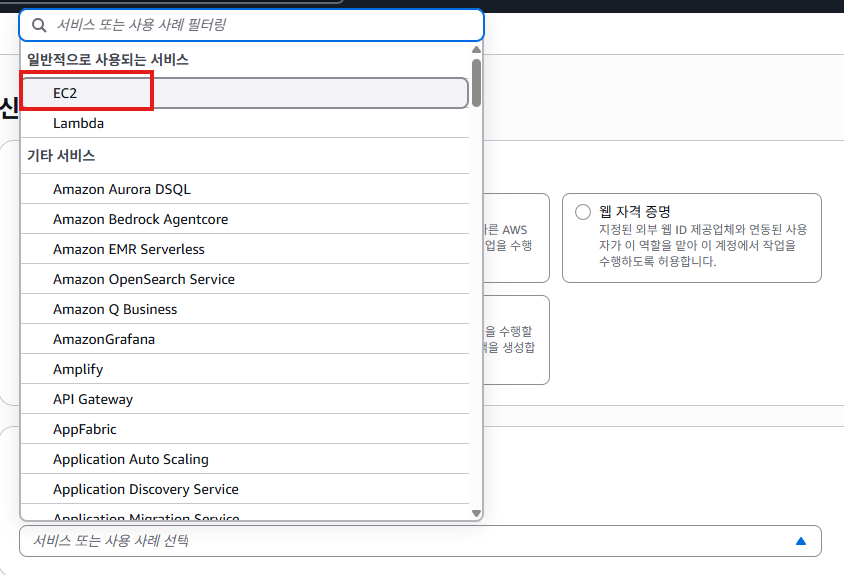844x575 pixels.
Task: Pick AmazonGrafana from the list
Action: click(244, 339)
